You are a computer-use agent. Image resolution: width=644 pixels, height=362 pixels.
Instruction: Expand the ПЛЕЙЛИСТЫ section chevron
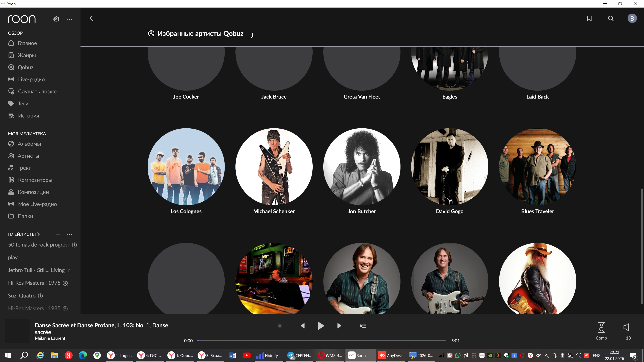pyautogui.click(x=39, y=234)
